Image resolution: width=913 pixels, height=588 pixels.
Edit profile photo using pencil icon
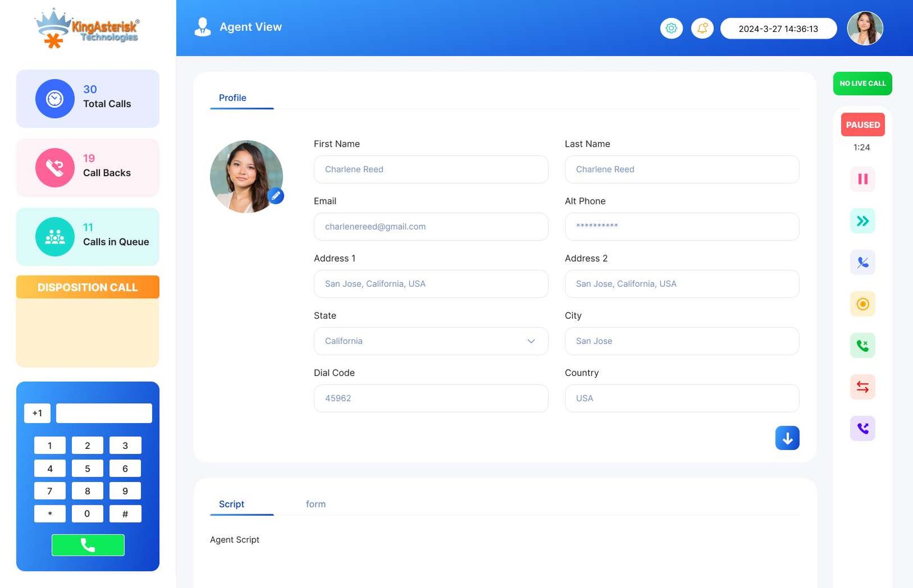(x=276, y=196)
